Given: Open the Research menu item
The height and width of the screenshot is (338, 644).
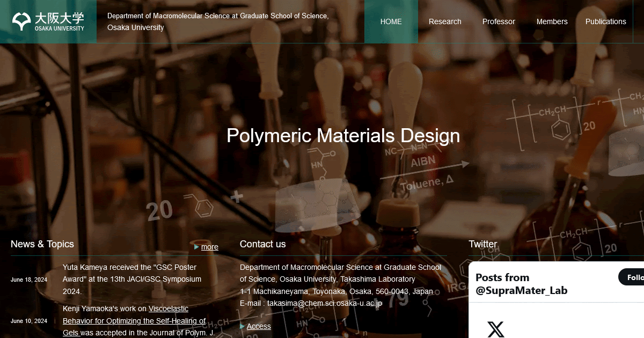Looking at the screenshot, I should tap(445, 21).
